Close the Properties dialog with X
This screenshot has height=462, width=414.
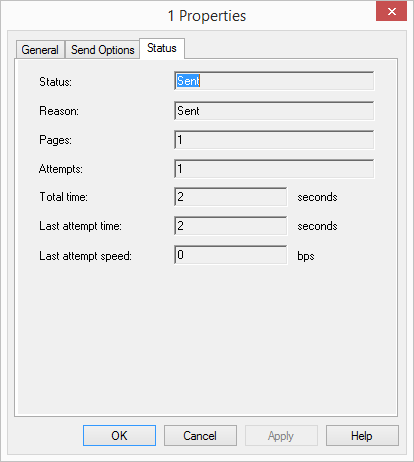coord(392,11)
